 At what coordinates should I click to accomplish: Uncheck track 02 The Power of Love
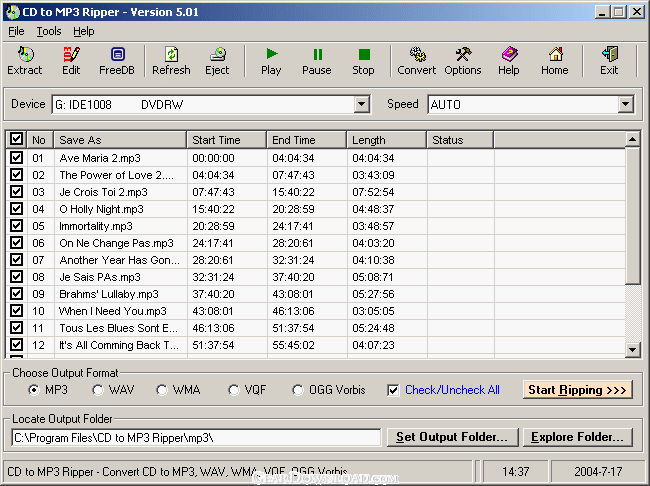point(17,175)
